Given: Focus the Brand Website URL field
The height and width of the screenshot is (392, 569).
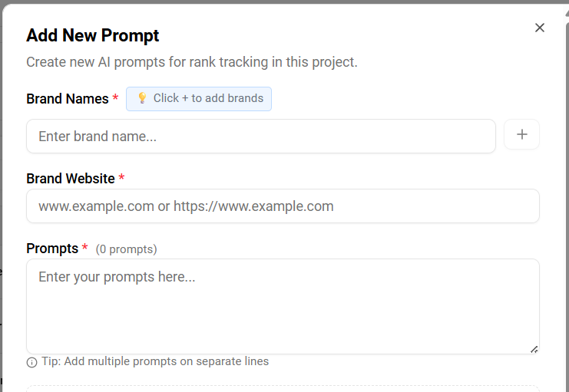Looking at the screenshot, I should (x=283, y=206).
